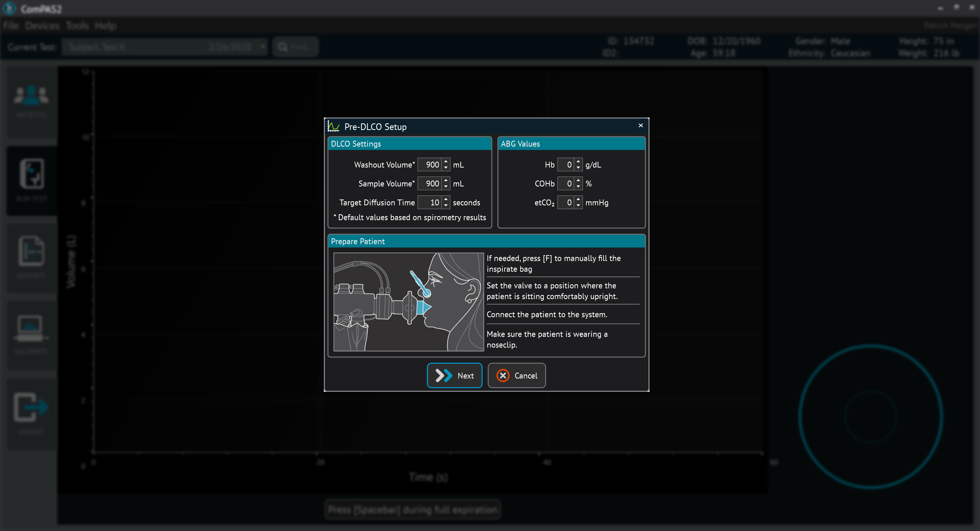
Task: Select the Washout Volume input field
Action: (430, 164)
